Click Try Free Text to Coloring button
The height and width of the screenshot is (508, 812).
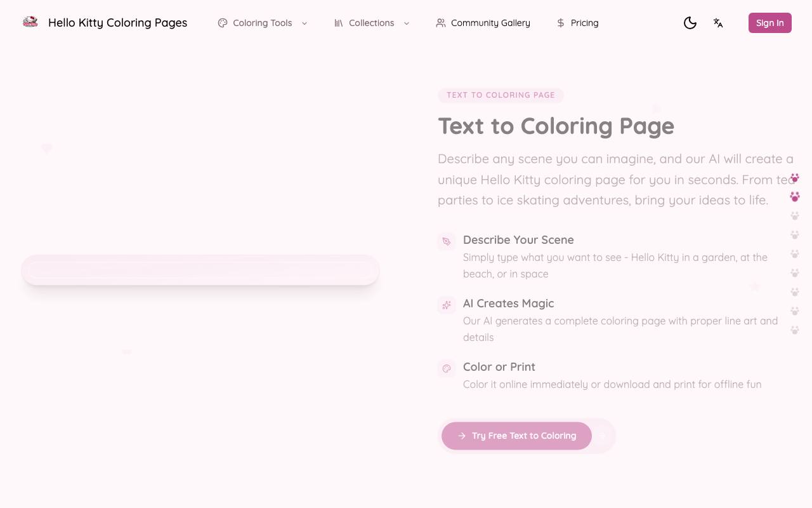[516, 436]
